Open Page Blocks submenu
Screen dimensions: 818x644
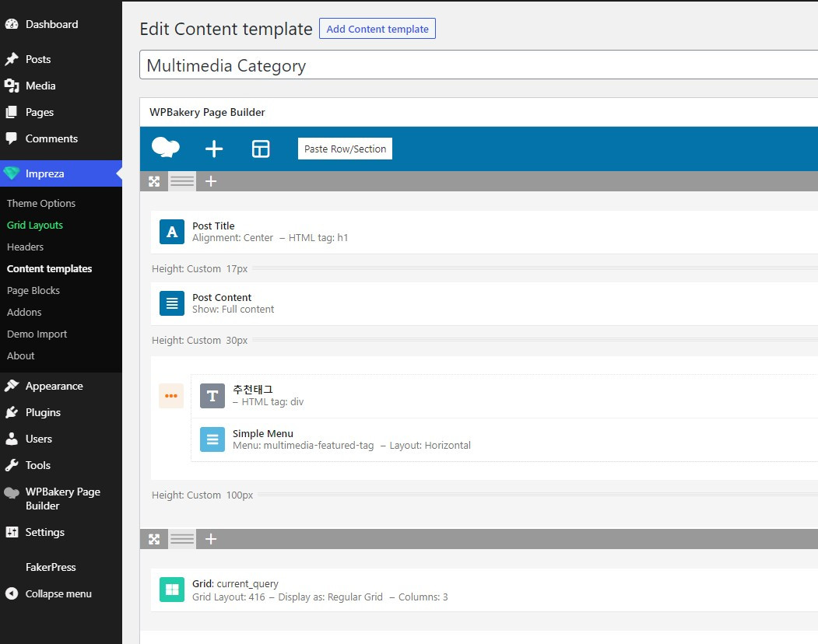coord(33,290)
